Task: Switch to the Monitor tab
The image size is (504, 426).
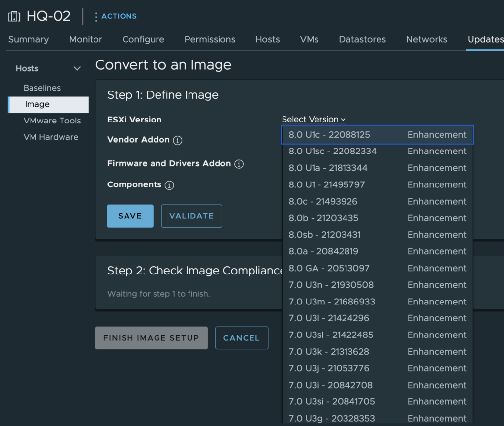Action: [86, 39]
